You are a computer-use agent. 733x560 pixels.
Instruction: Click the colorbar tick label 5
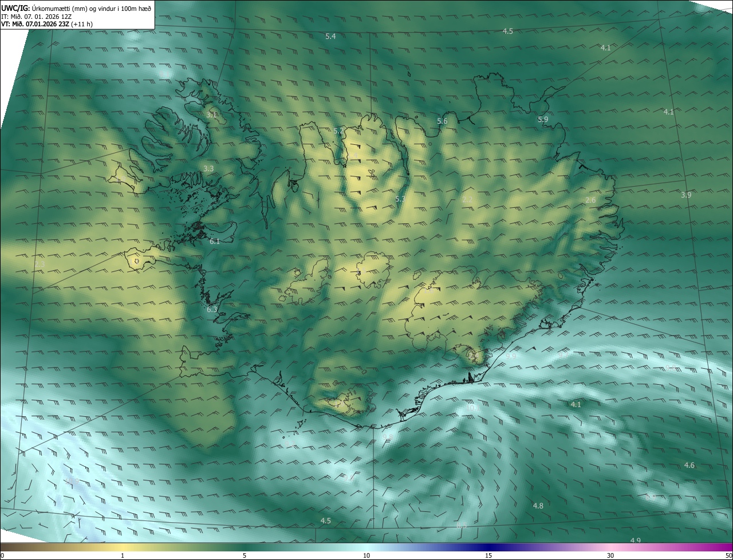click(245, 556)
